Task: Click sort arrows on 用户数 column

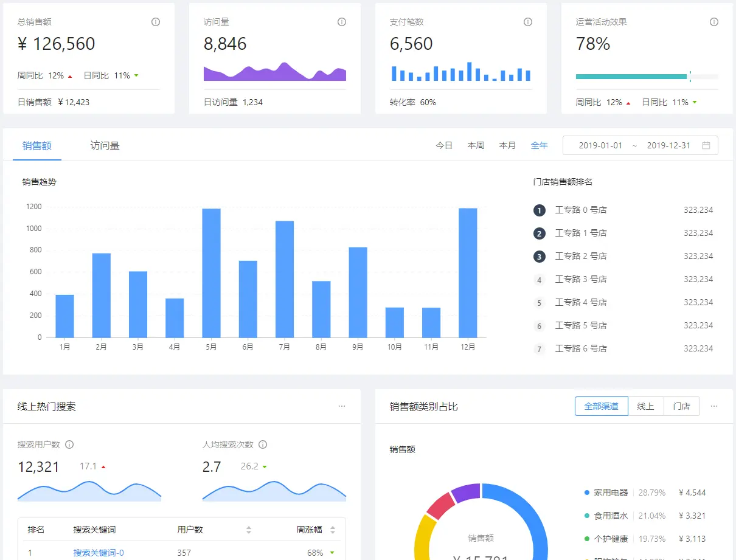Action: [249, 530]
